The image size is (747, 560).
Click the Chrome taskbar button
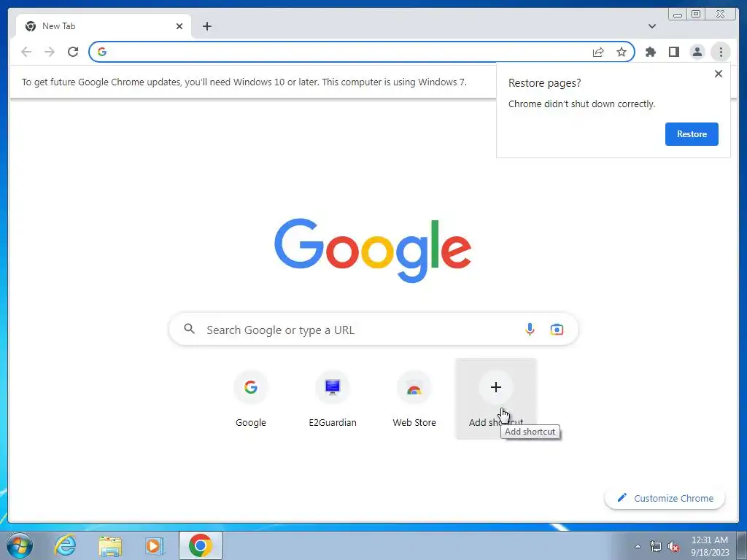tap(201, 545)
